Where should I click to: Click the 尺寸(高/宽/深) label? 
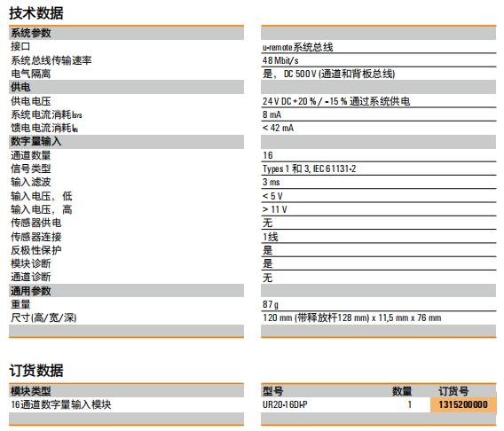43,317
